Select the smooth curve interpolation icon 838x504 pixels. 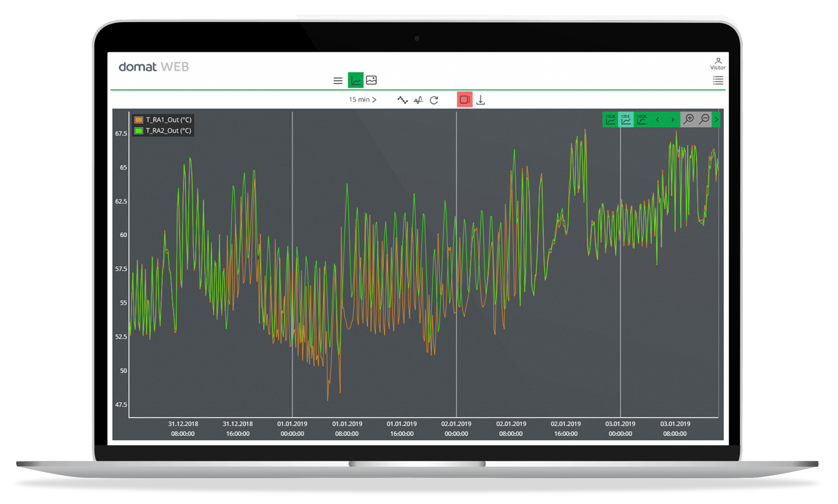point(418,100)
